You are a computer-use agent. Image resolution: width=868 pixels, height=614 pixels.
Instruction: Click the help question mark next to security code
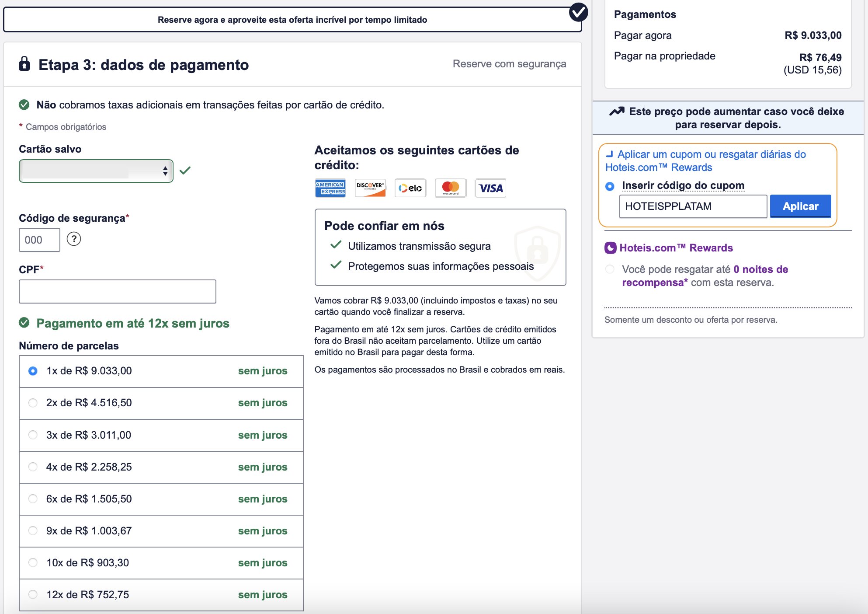(x=74, y=239)
